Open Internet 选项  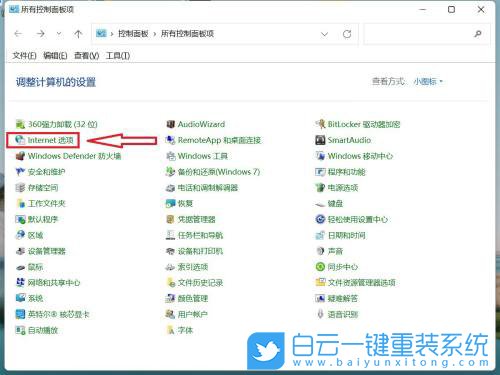click(x=44, y=140)
